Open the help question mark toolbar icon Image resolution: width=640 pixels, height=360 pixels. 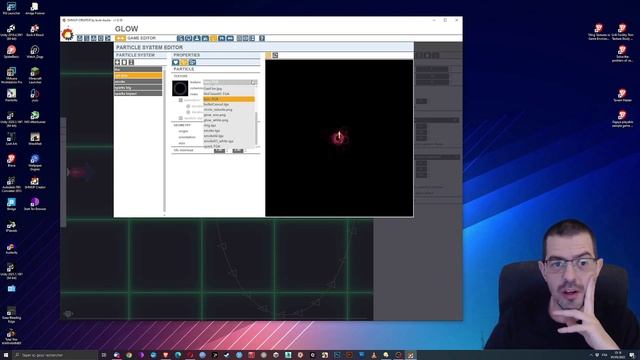262,38
